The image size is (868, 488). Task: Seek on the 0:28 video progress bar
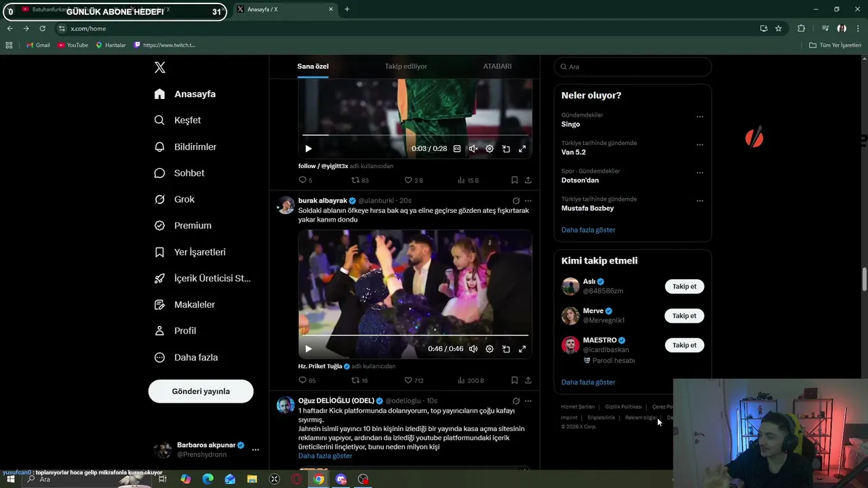(415, 135)
